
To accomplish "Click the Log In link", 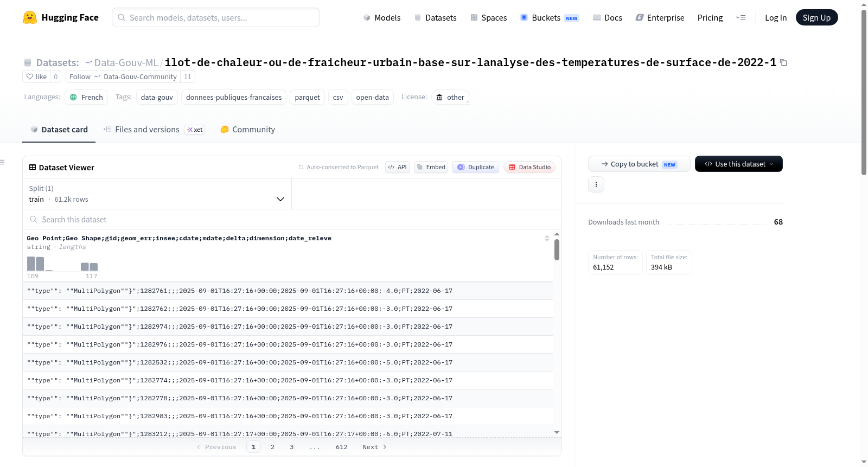I will [776, 18].
